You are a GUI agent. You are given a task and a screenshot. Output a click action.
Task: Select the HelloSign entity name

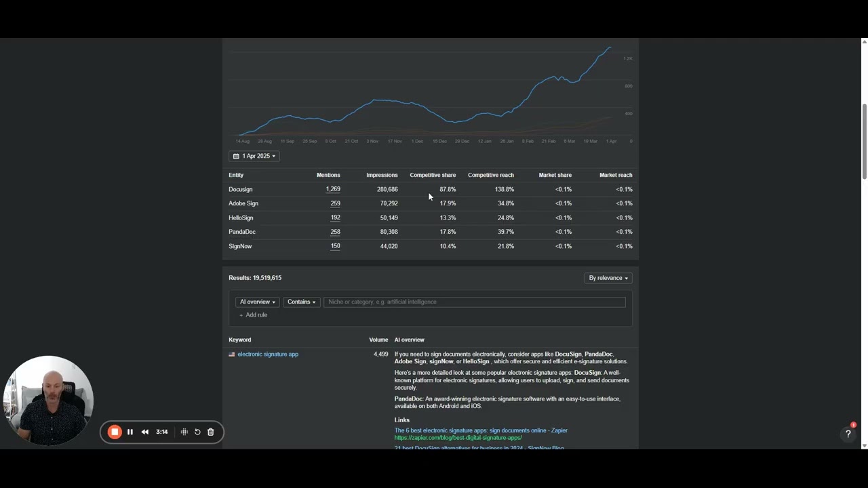pos(241,218)
